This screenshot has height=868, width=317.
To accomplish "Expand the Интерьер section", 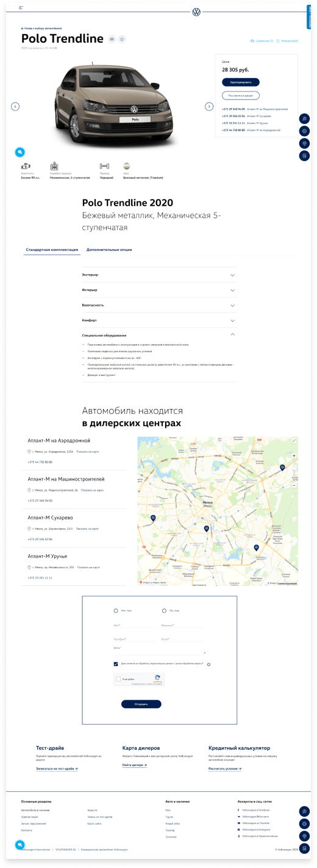I will pos(159,290).
